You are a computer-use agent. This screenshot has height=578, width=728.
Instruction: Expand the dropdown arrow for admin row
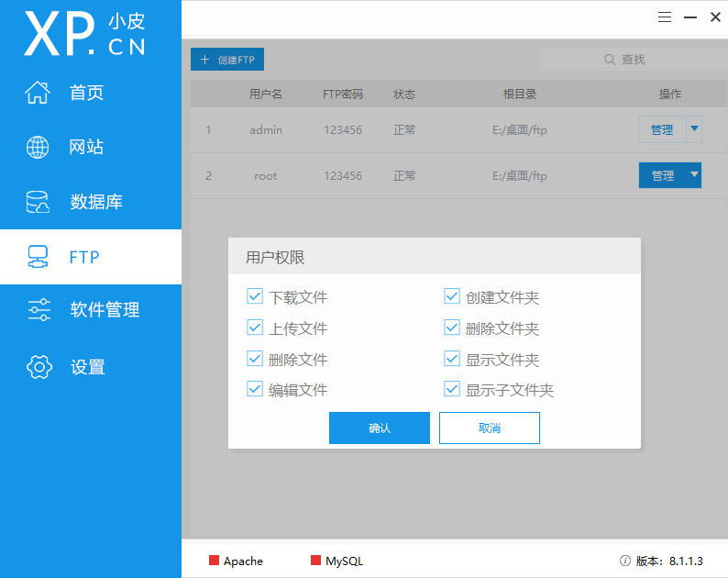coord(693,129)
